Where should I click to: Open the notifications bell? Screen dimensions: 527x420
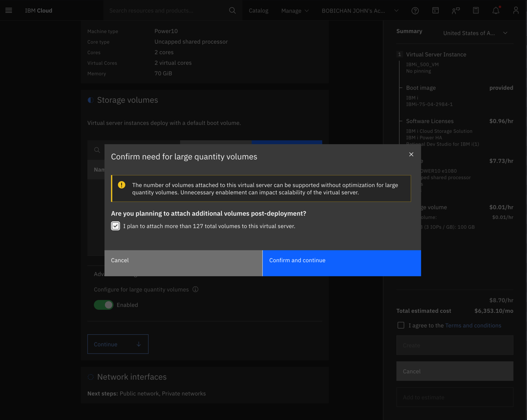[x=496, y=10]
